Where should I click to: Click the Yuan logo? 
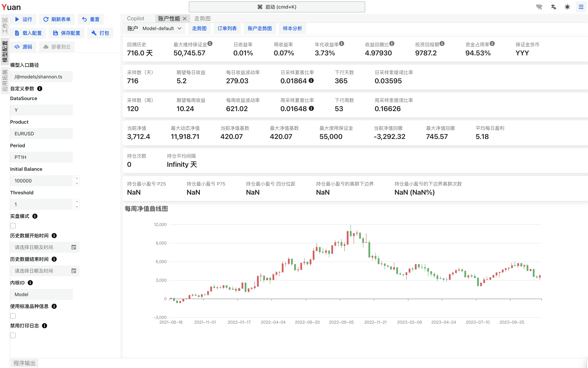click(11, 7)
